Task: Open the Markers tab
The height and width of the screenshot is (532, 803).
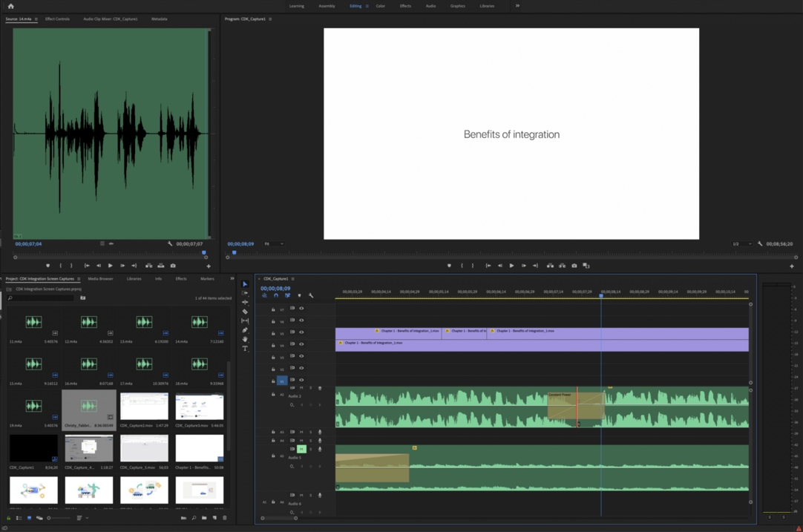Action: (x=207, y=278)
